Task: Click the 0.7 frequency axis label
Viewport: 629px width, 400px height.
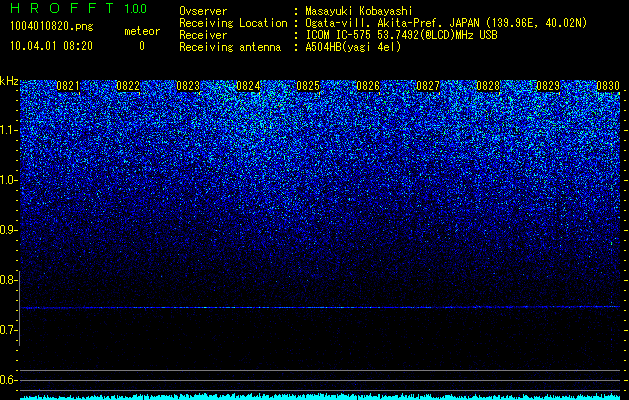Action: pyautogui.click(x=8, y=330)
